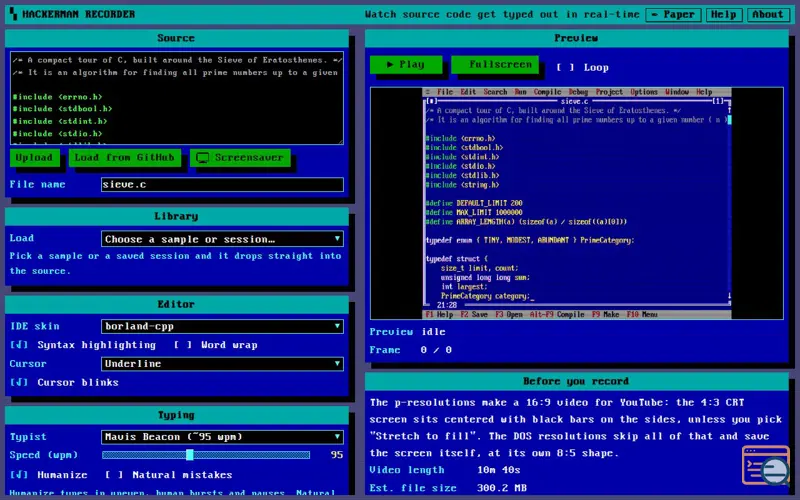Open the Typist dropdown showing Mavis Beacon
The height and width of the screenshot is (500, 800).
pos(222,437)
